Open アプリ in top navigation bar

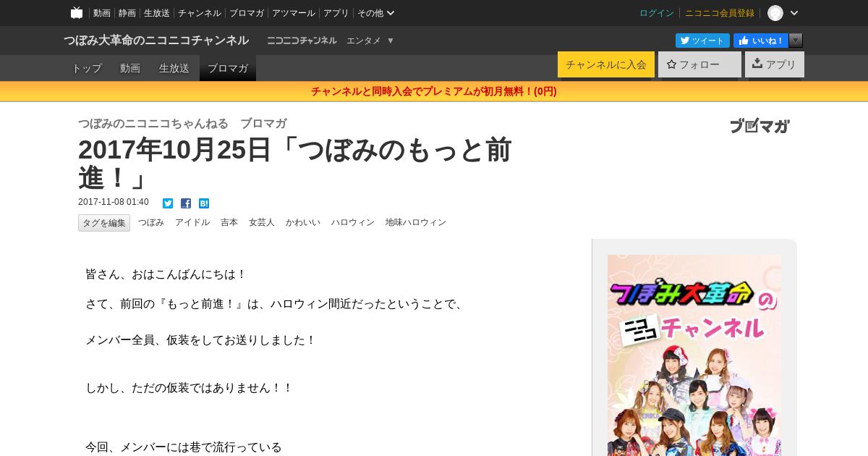336,13
